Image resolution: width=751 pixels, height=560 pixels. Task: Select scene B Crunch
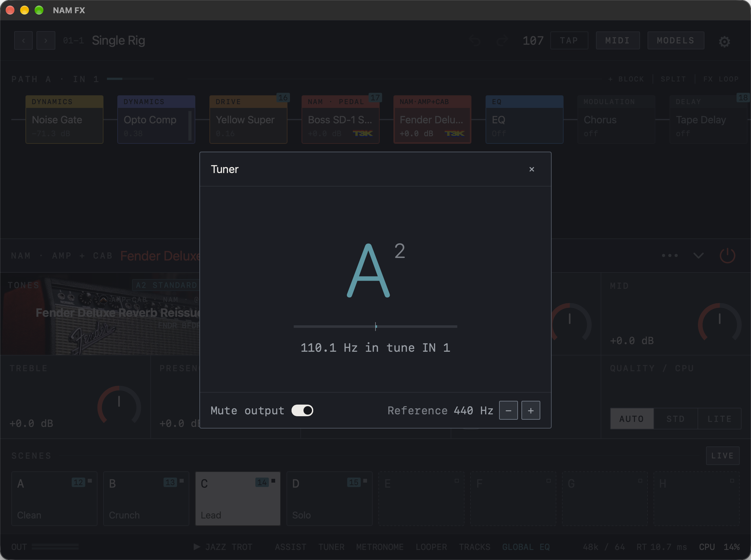pos(146,499)
